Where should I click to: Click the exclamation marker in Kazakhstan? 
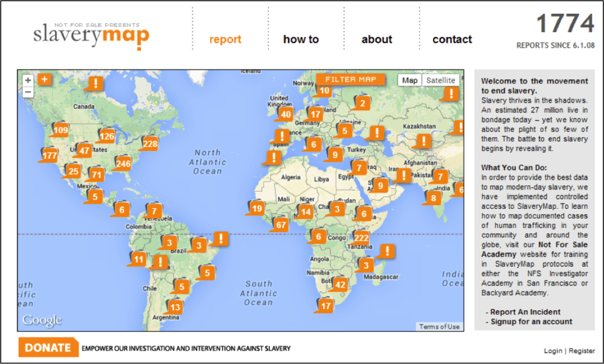point(423,141)
